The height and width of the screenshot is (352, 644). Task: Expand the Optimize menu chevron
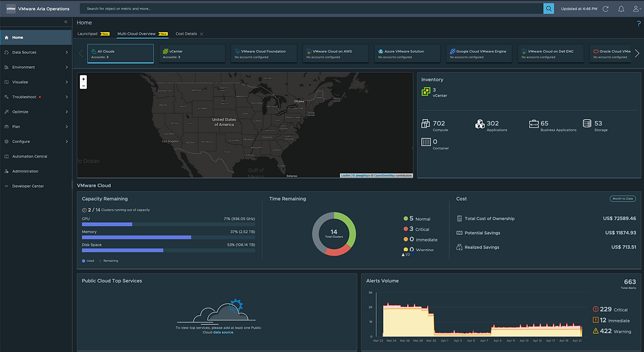(66, 111)
